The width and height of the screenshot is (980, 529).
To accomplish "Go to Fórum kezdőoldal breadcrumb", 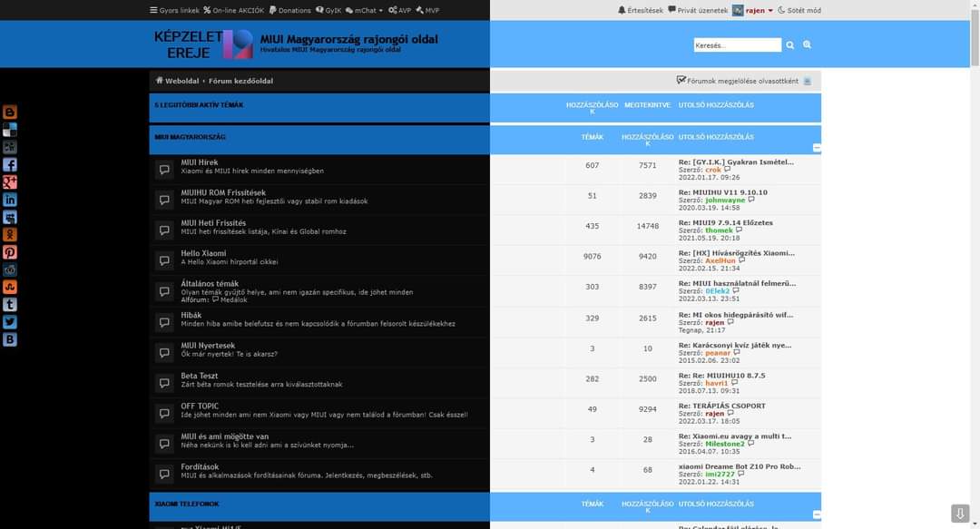I will click(x=240, y=81).
